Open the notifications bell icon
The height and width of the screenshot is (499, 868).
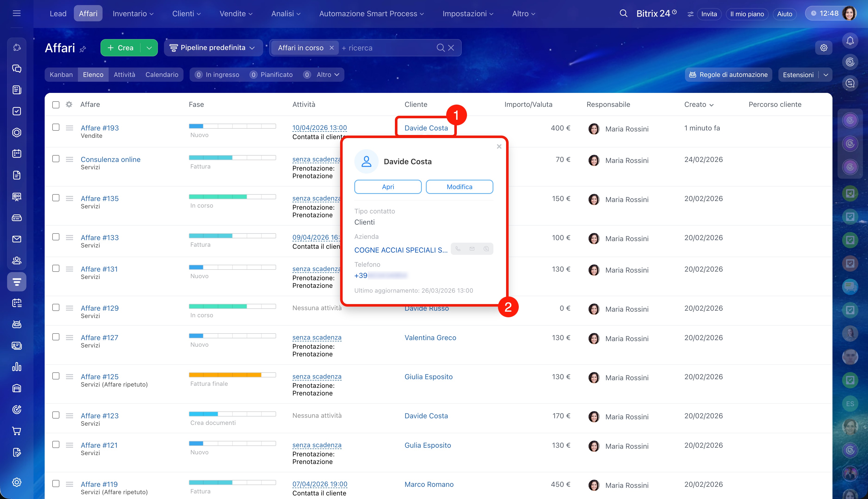850,41
